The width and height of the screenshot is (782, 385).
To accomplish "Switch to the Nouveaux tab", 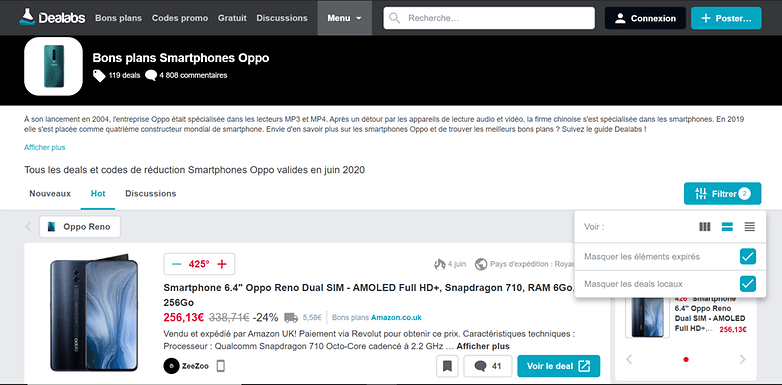I will (x=50, y=193).
